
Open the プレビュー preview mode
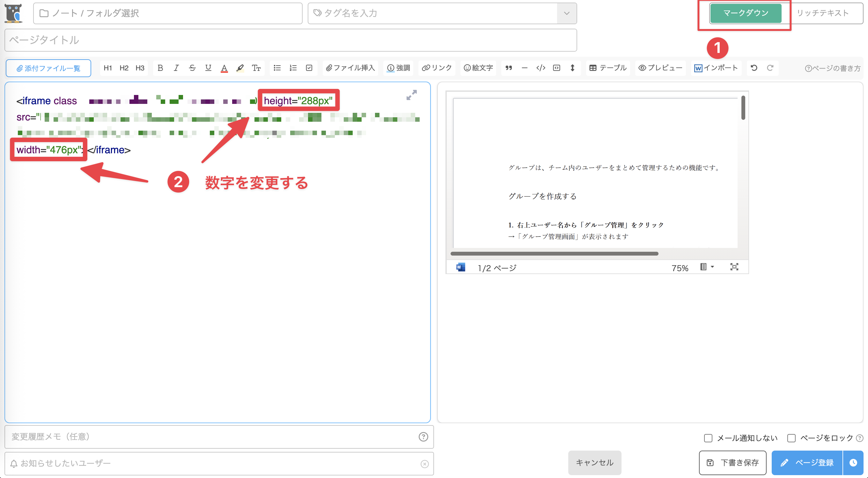coord(660,68)
